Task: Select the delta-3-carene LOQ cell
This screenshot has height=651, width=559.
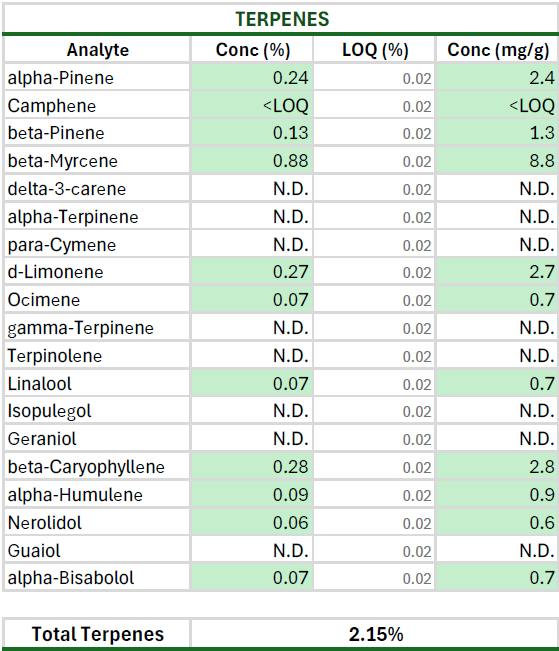Action: click(x=374, y=188)
